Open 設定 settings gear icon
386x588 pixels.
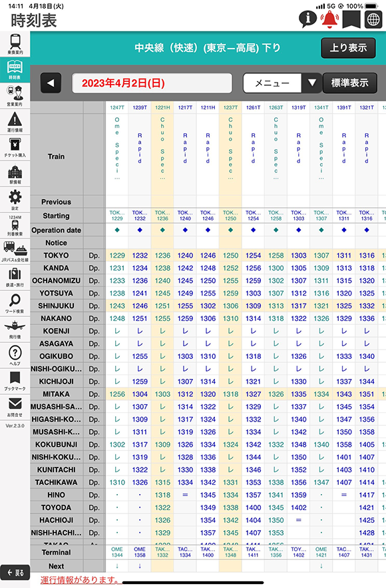point(15,200)
